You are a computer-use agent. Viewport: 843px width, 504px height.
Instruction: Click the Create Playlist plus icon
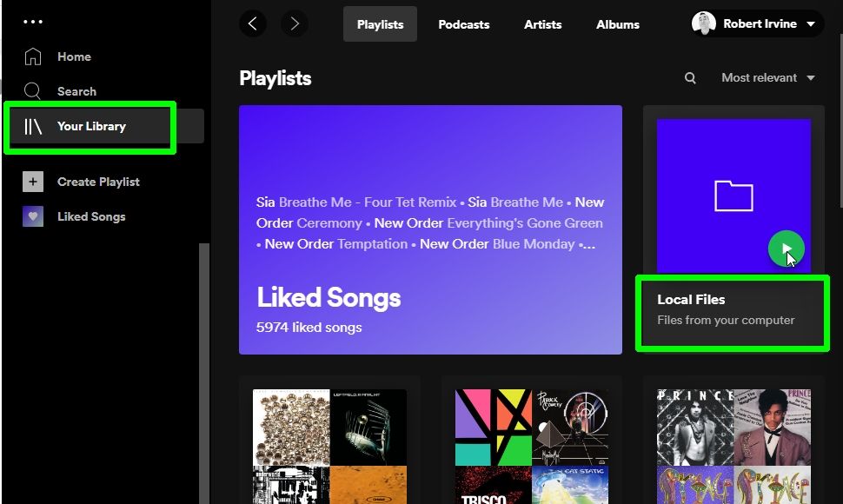(x=32, y=182)
